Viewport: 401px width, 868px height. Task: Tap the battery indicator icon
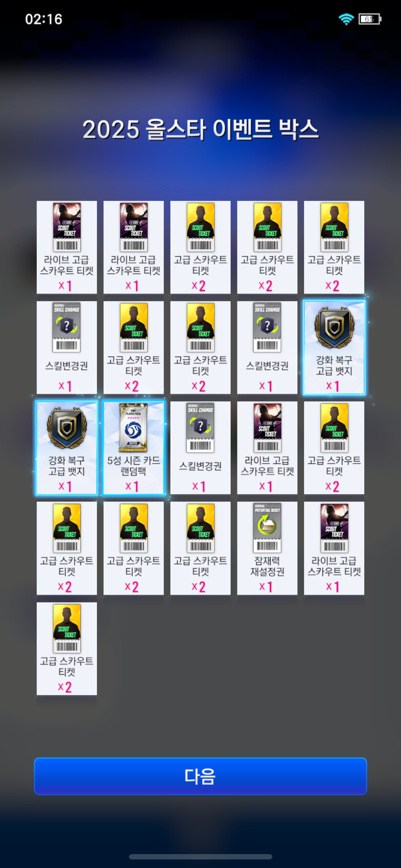point(370,19)
